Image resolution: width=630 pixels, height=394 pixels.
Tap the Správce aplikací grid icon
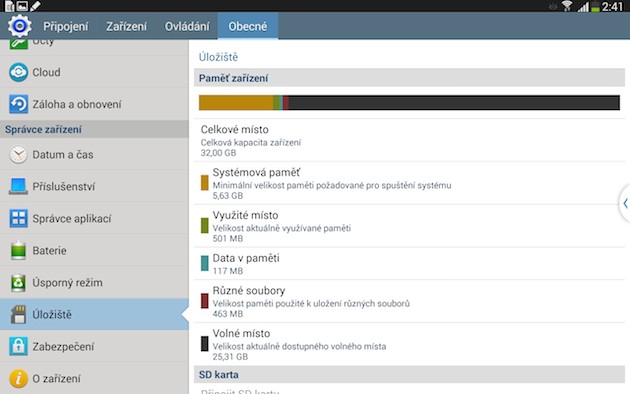click(x=18, y=218)
